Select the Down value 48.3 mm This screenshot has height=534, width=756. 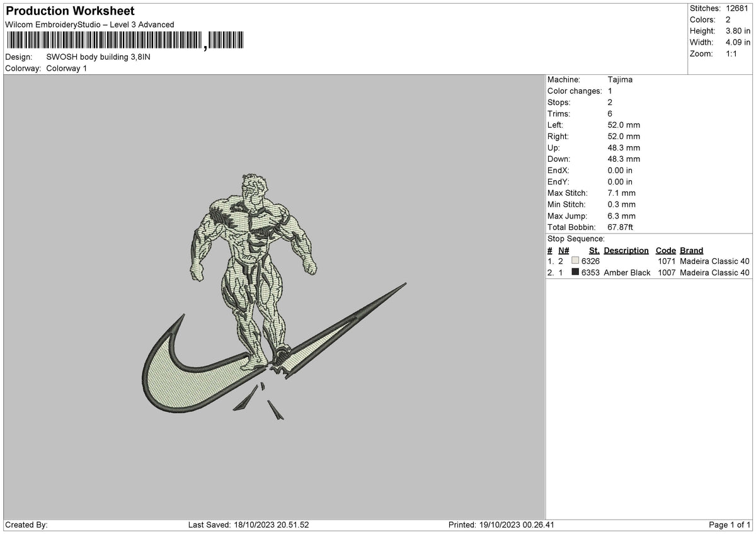pyautogui.click(x=624, y=159)
